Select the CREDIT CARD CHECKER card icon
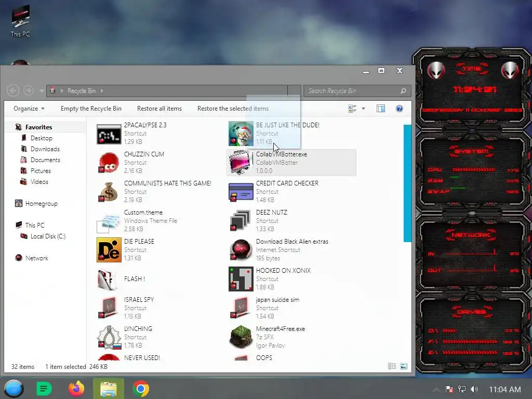This screenshot has width=532, height=399. click(x=241, y=192)
